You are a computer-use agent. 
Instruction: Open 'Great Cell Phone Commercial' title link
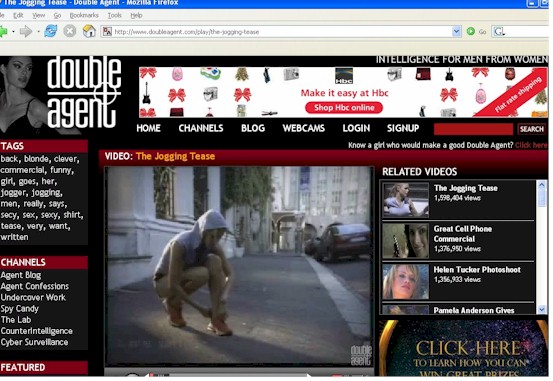coord(463,234)
